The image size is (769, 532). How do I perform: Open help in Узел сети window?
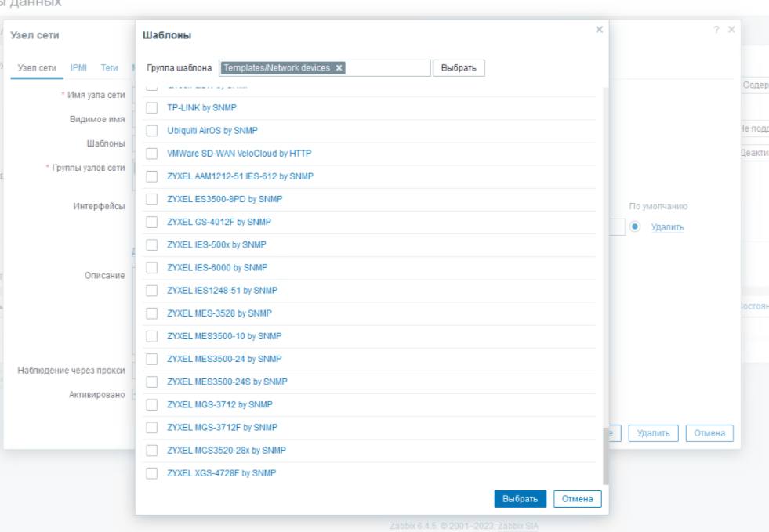(x=716, y=30)
